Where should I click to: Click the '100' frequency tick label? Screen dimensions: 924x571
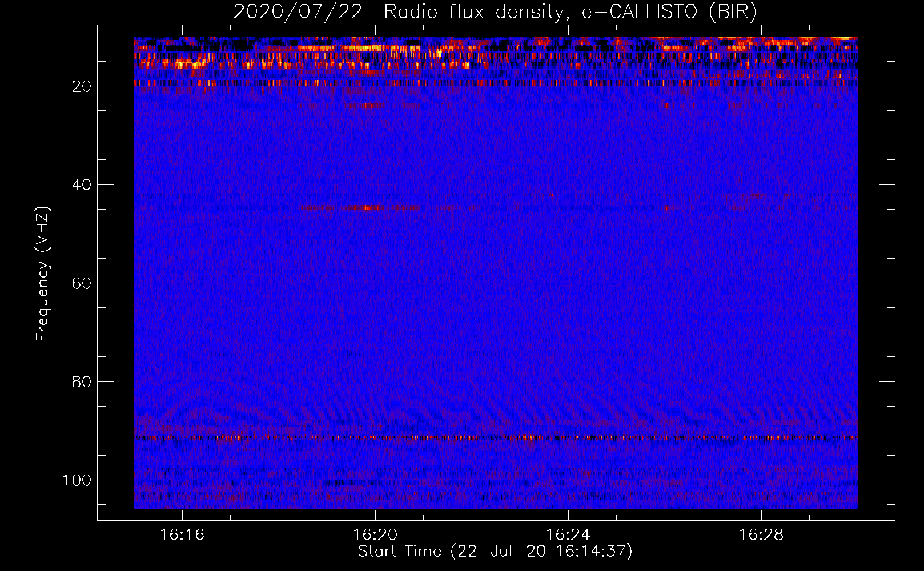77,480
